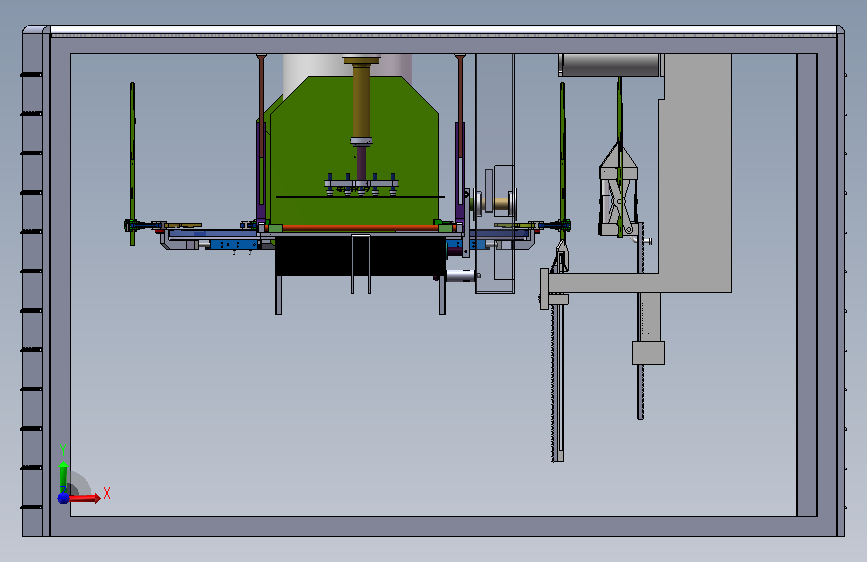Select the large gray L-shaped bracket
Screen dimensions: 867x562
coord(696,171)
